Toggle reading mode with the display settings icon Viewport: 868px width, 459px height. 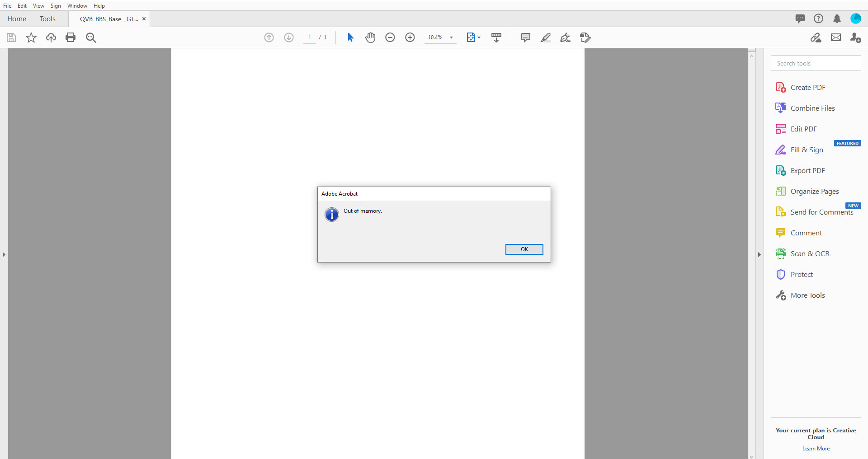click(x=496, y=37)
